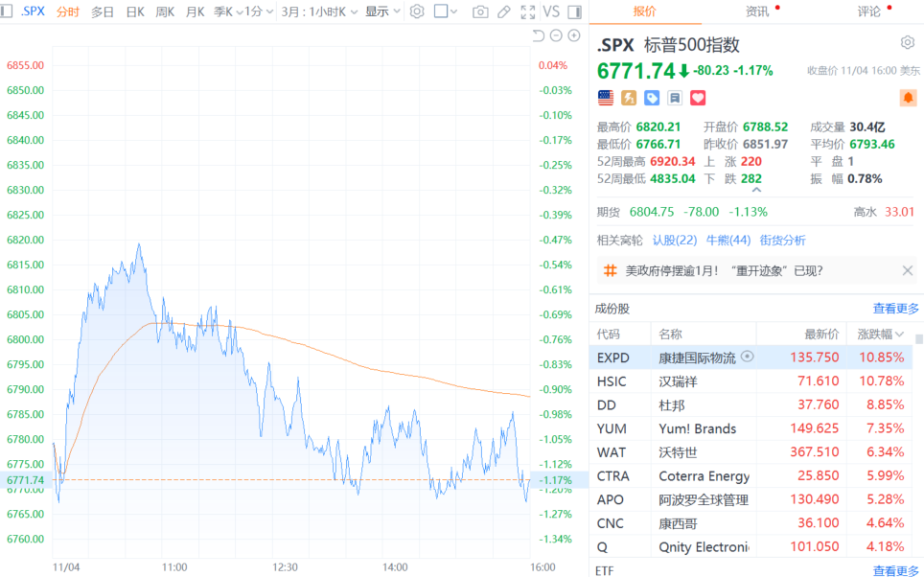This screenshot has width=924, height=577.
Task: Open the 季K period dropdown
Action: coord(228,12)
